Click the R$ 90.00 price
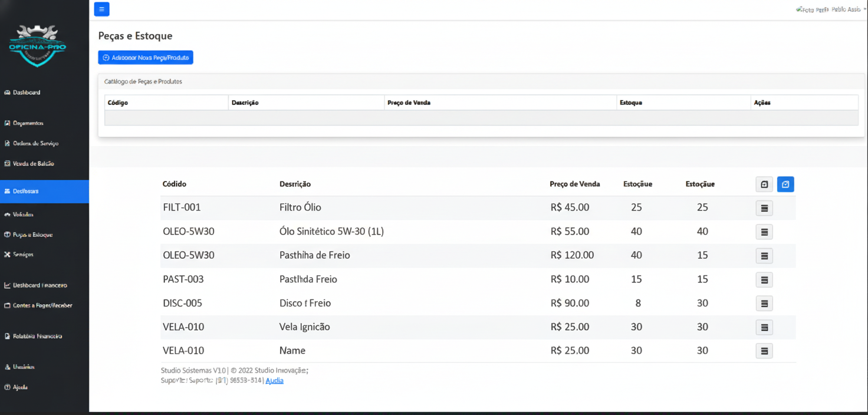The height and width of the screenshot is (415, 868). (570, 303)
